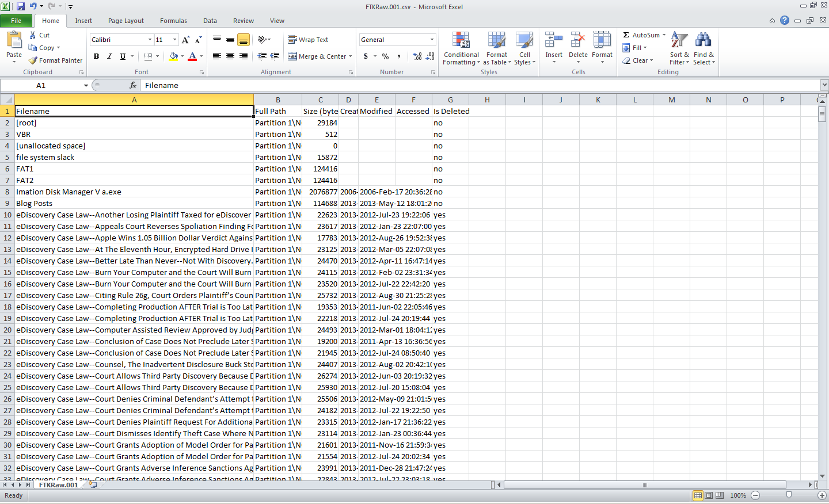Switch to the Page Layout tab
This screenshot has width=829, height=504.
(126, 21)
